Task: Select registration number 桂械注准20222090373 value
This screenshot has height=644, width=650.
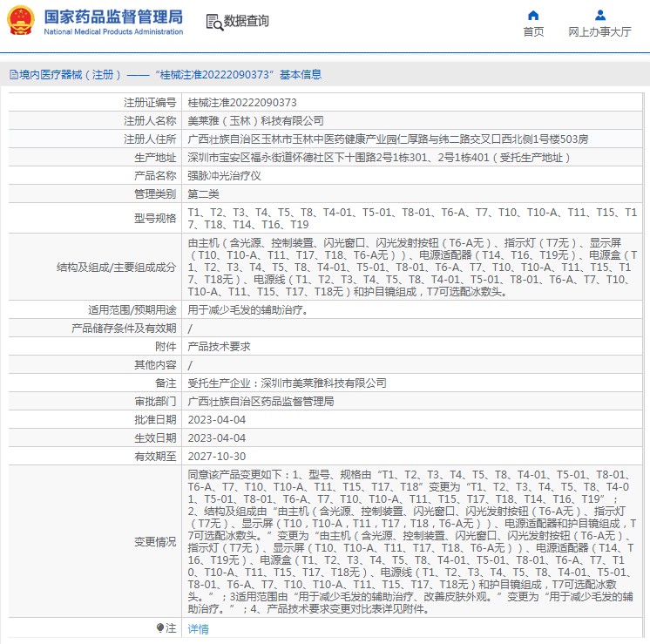Action: 242,103
